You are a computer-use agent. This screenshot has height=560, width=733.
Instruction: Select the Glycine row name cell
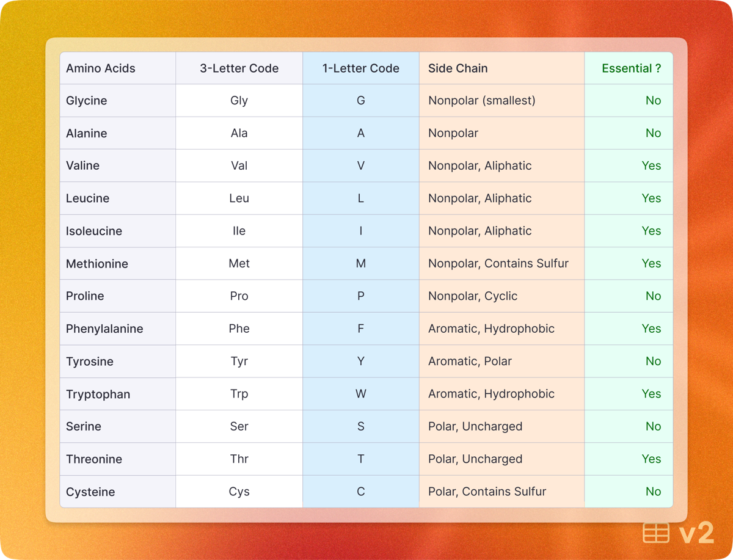coord(118,101)
